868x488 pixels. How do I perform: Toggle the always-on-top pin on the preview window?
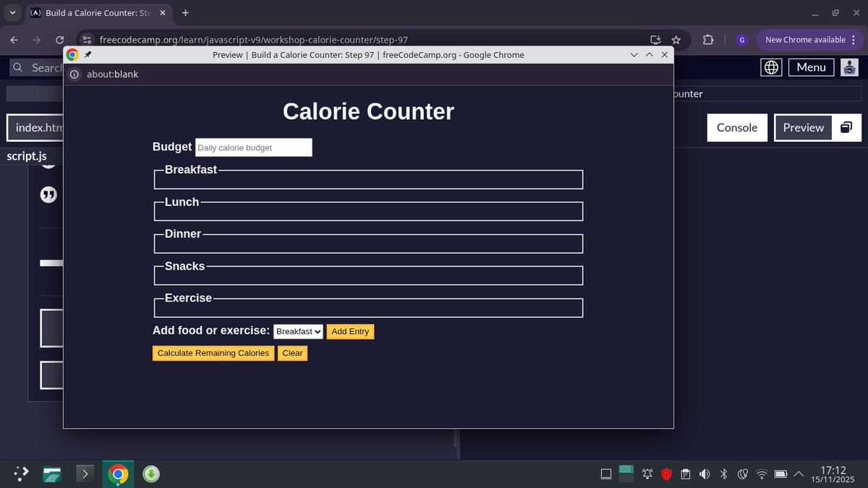pyautogui.click(x=87, y=54)
